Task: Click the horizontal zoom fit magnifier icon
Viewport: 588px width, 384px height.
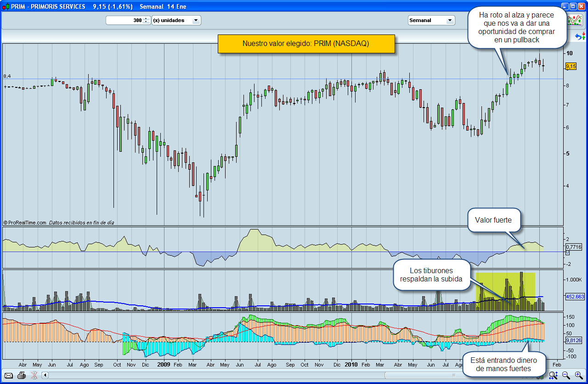Action: pyautogui.click(x=553, y=375)
